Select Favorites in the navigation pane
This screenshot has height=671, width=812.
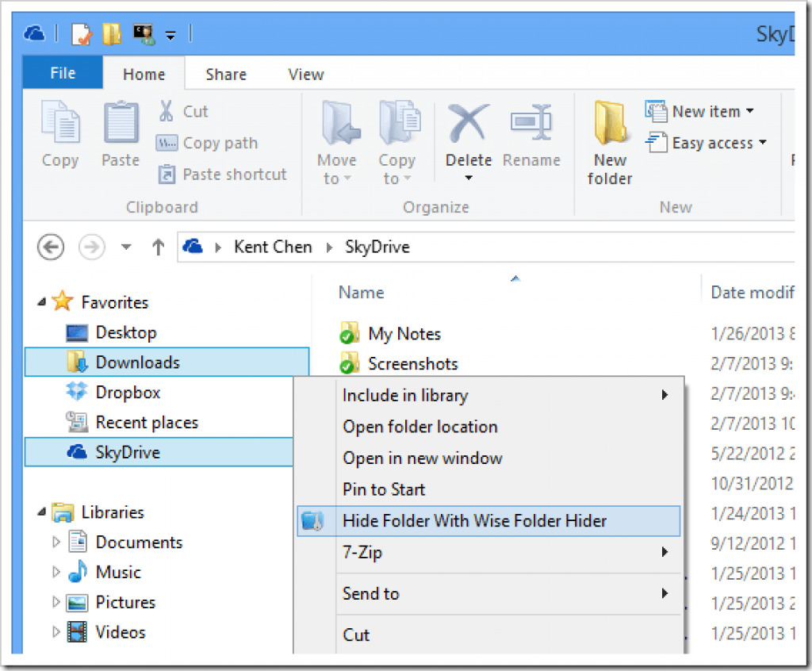(x=115, y=302)
